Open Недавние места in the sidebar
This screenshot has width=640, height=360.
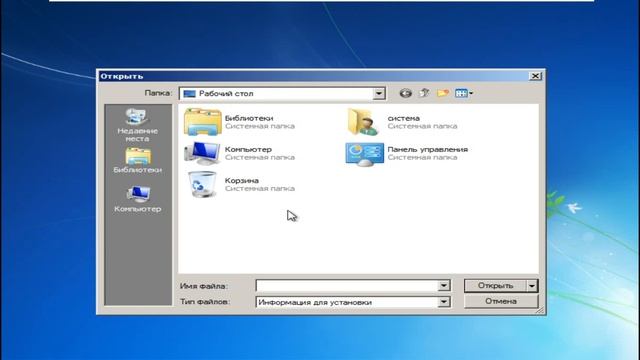(x=137, y=125)
